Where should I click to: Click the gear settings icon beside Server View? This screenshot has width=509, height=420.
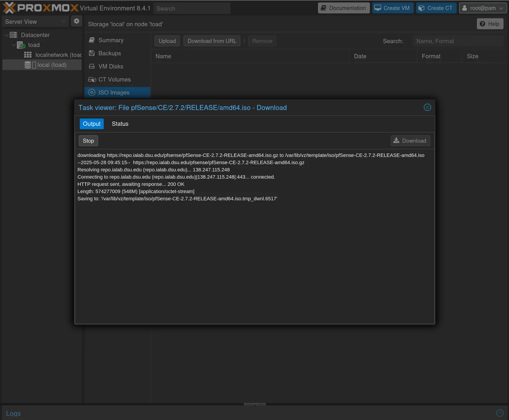click(76, 21)
